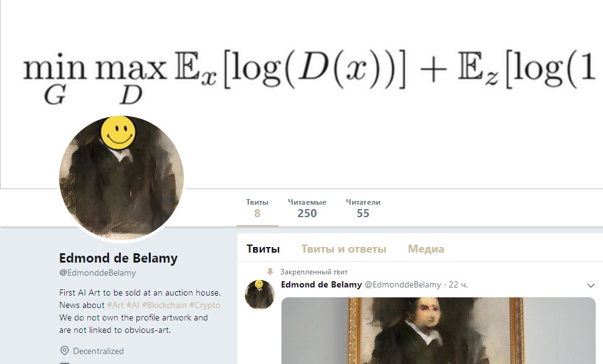The image size is (603, 364).
Task: Click the @EdmonddeBelamy handle under profile name
Action: [x=97, y=273]
